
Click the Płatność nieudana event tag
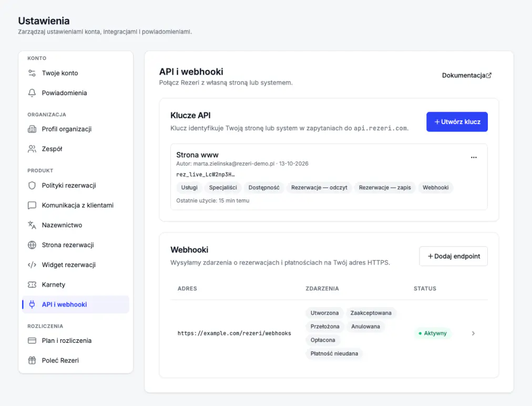pyautogui.click(x=334, y=354)
